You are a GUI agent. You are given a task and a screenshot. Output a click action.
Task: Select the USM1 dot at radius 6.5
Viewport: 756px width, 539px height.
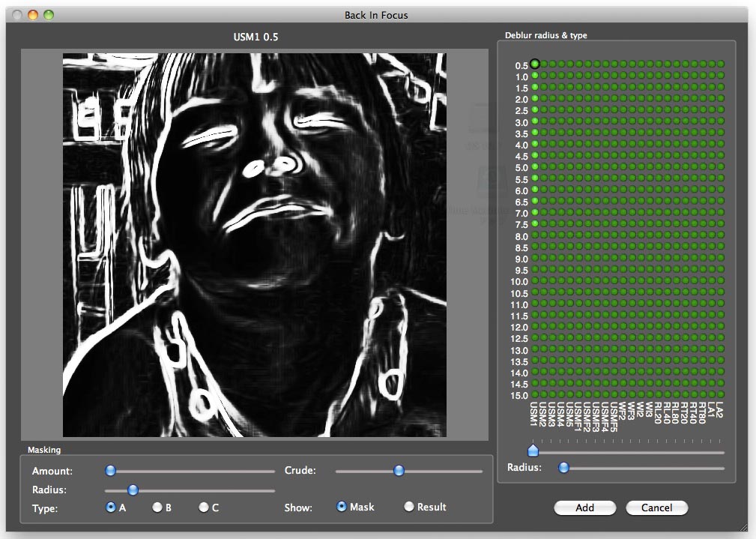coord(535,201)
